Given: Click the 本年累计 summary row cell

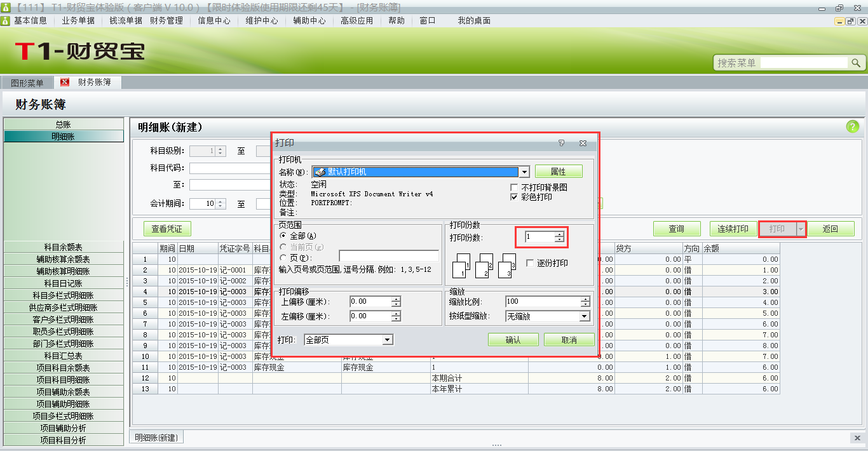Looking at the screenshot, I should [479, 389].
